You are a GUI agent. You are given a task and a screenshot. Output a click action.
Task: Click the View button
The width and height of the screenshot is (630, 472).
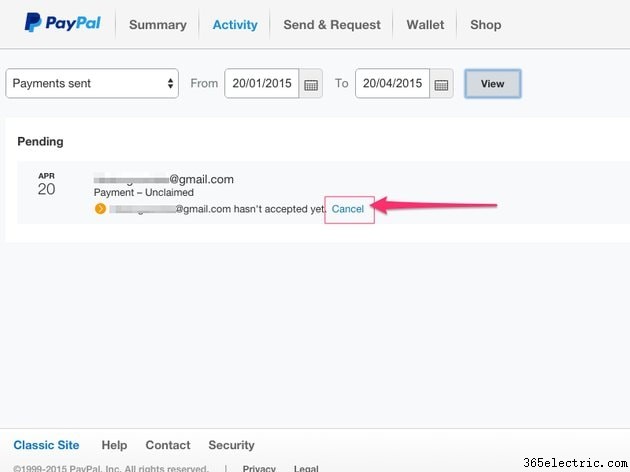click(x=493, y=84)
